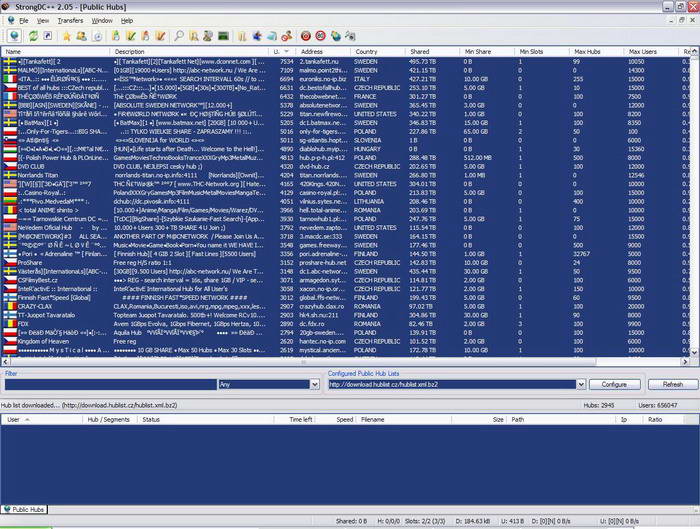Sort hubs by the users U. column header
The height and width of the screenshot is (529, 700).
[281, 52]
